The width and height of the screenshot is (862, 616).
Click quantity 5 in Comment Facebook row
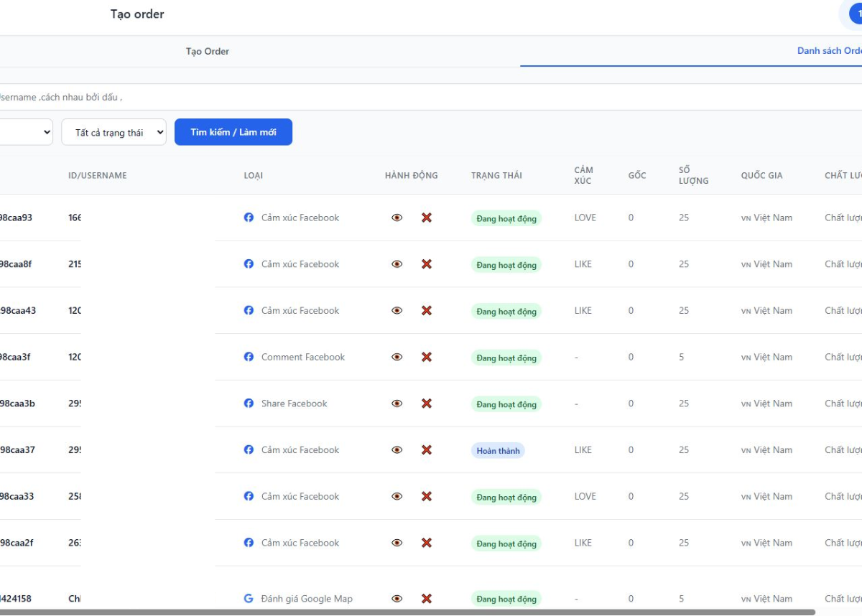(x=681, y=357)
